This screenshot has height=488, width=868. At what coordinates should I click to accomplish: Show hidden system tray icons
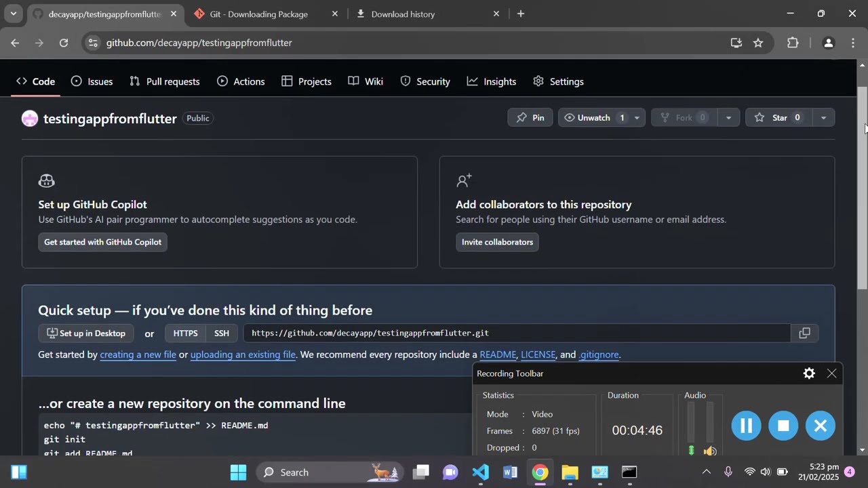tap(706, 472)
